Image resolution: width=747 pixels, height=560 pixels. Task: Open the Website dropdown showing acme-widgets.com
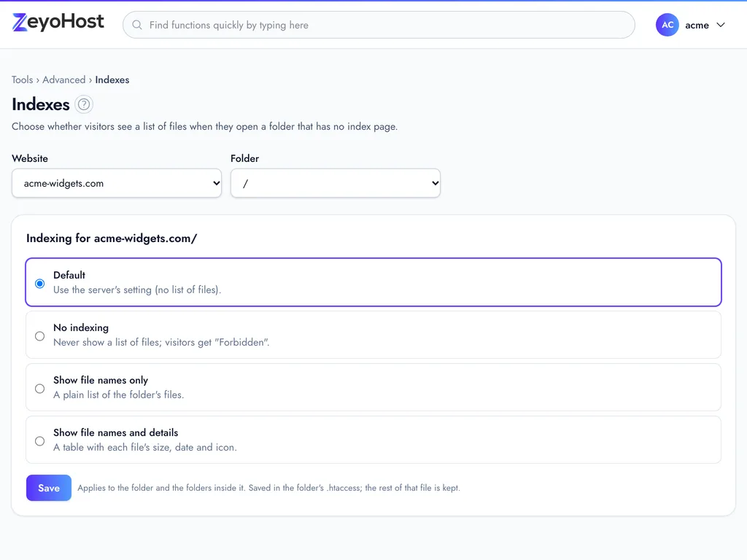point(117,183)
